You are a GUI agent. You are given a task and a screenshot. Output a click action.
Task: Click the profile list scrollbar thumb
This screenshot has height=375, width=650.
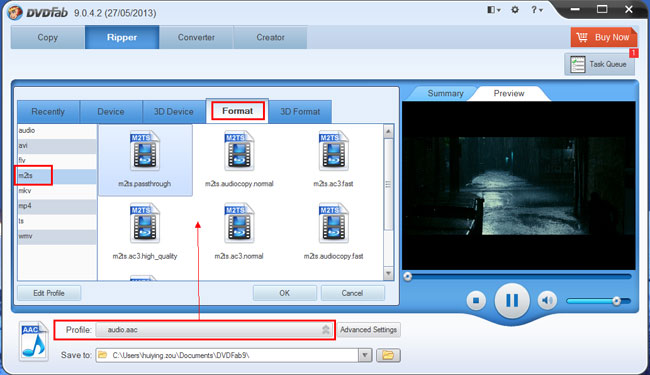388,184
